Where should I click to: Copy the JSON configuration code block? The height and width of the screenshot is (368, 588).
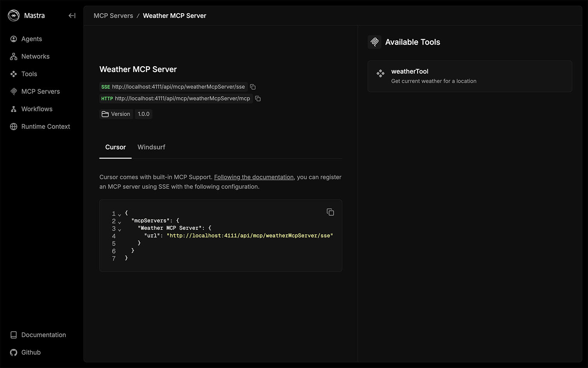coord(330,212)
